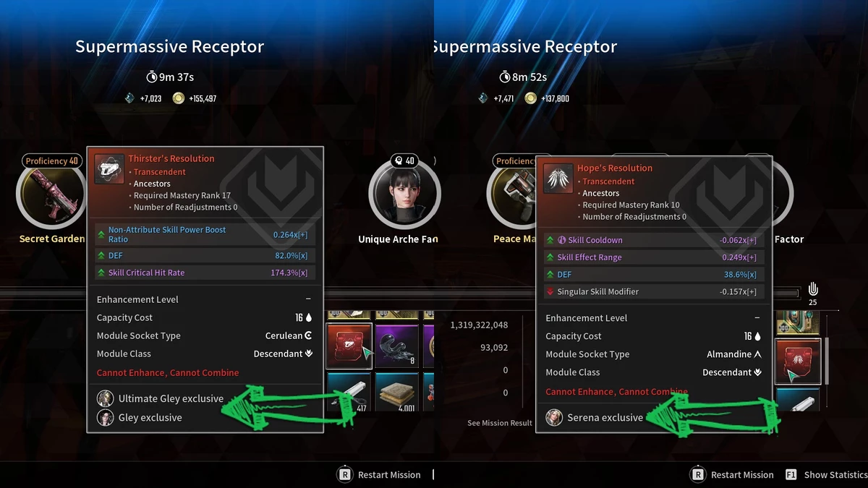Click the Secret Garden weapon portrait

[x=51, y=194]
